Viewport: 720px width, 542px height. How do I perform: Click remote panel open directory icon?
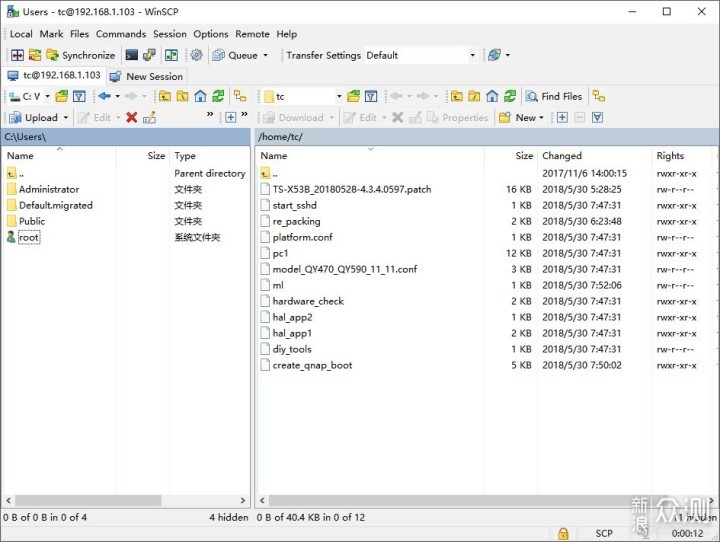354,96
